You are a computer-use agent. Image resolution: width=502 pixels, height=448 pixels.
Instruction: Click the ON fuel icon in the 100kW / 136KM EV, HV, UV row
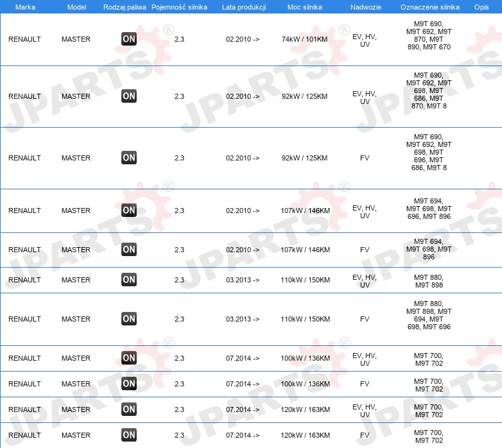coord(129,358)
